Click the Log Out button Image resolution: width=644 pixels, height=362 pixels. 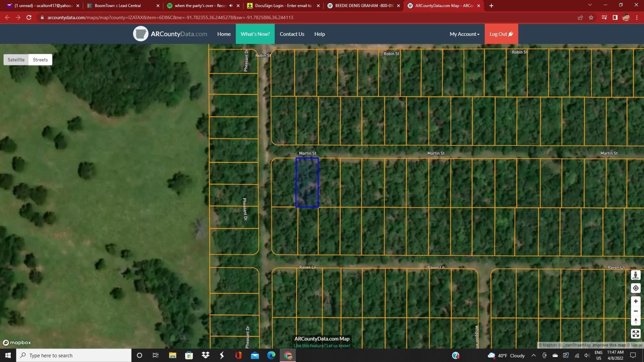[x=501, y=34]
